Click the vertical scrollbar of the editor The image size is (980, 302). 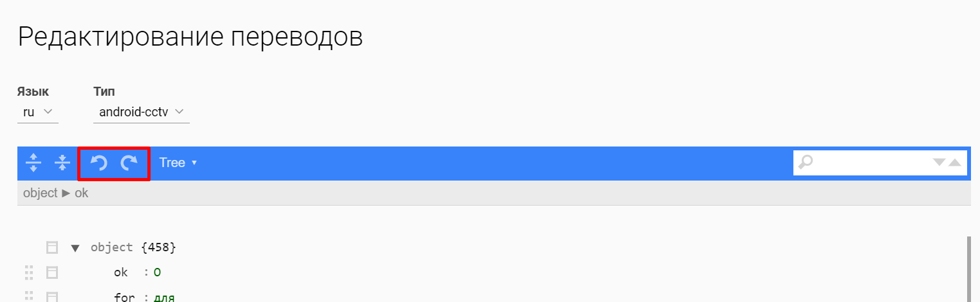click(969, 269)
